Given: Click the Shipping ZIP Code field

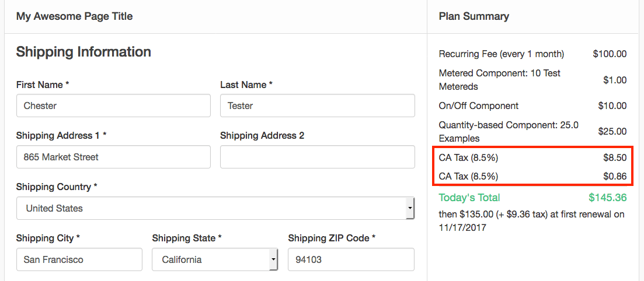Looking at the screenshot, I should click(x=351, y=259).
